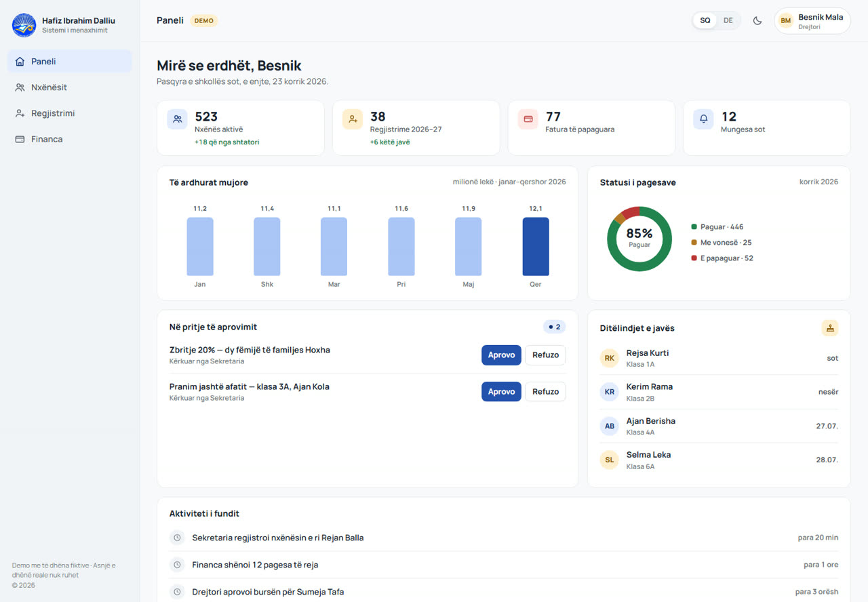Click the SL avatar for Selma Leka
Image resolution: width=868 pixels, height=602 pixels.
point(610,460)
